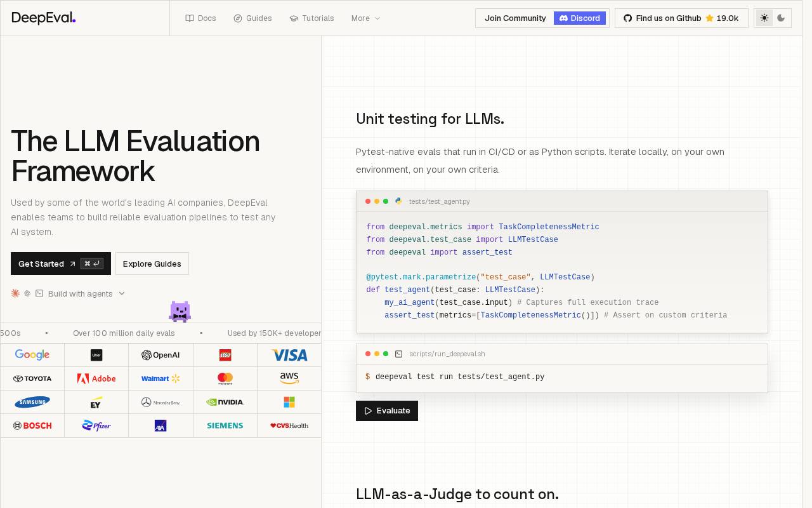812x508 pixels.
Task: Open the Tutorials menu item
Action: pos(311,18)
